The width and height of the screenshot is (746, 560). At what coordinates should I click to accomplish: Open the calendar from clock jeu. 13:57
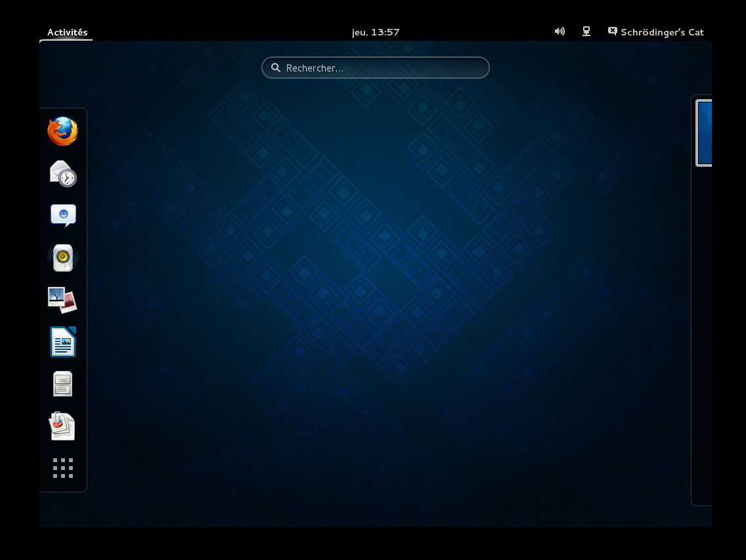click(376, 32)
